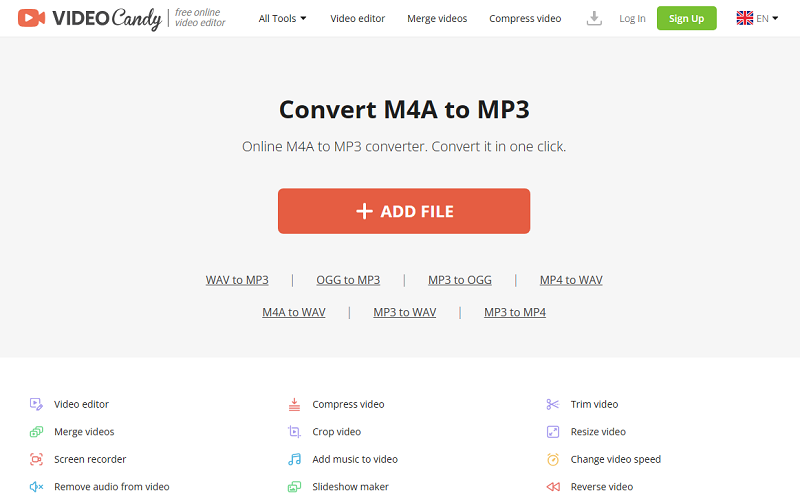
Task: Click the Compress video text in tools list
Action: tap(348, 404)
